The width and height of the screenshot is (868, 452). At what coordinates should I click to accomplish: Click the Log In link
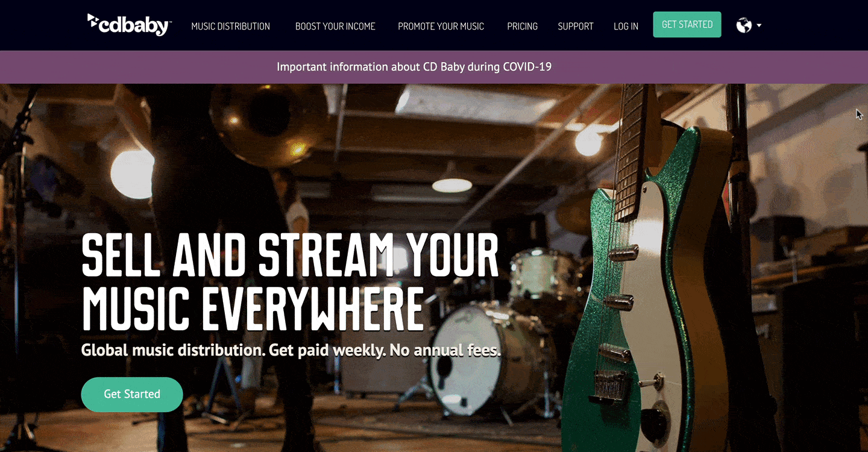click(x=626, y=26)
